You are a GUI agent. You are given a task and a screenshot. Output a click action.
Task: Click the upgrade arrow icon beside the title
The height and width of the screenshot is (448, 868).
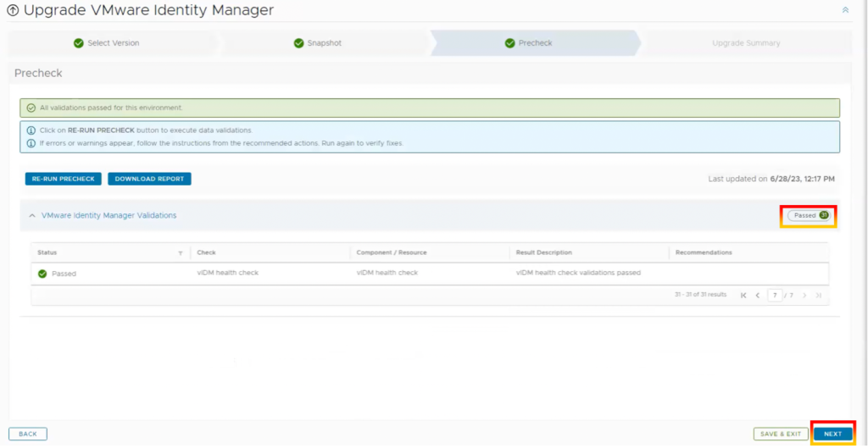[x=13, y=10]
